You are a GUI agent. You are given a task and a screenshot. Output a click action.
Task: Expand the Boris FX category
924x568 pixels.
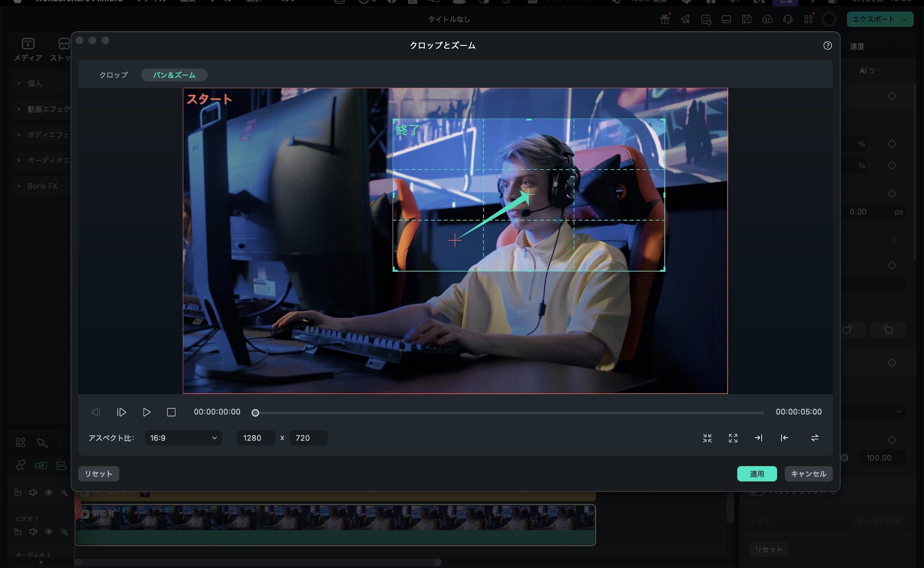19,186
